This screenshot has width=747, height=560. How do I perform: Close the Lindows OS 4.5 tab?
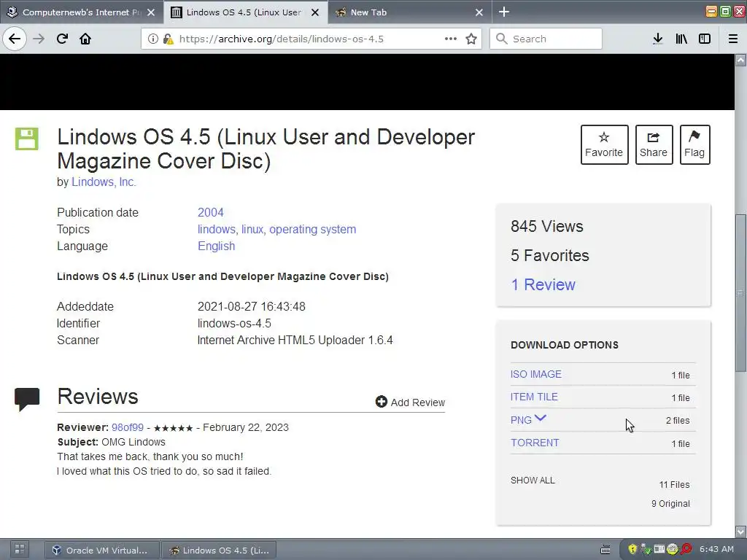pos(315,12)
